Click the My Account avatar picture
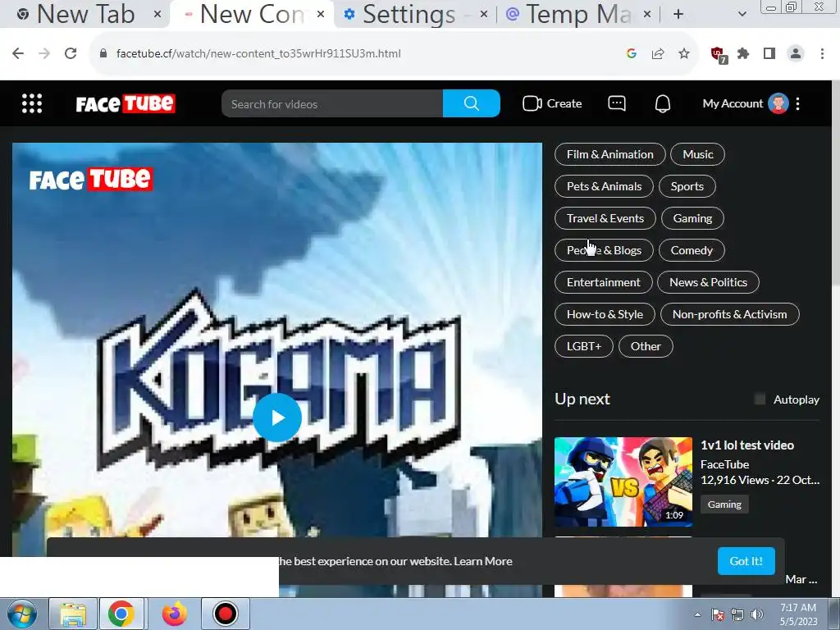Viewport: 840px width, 630px height. coord(778,103)
